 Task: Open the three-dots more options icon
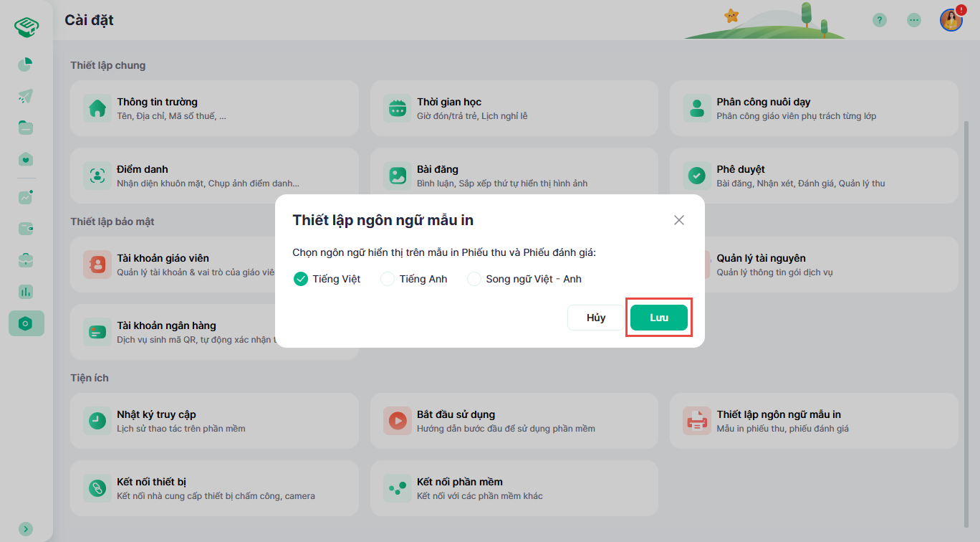(x=914, y=20)
